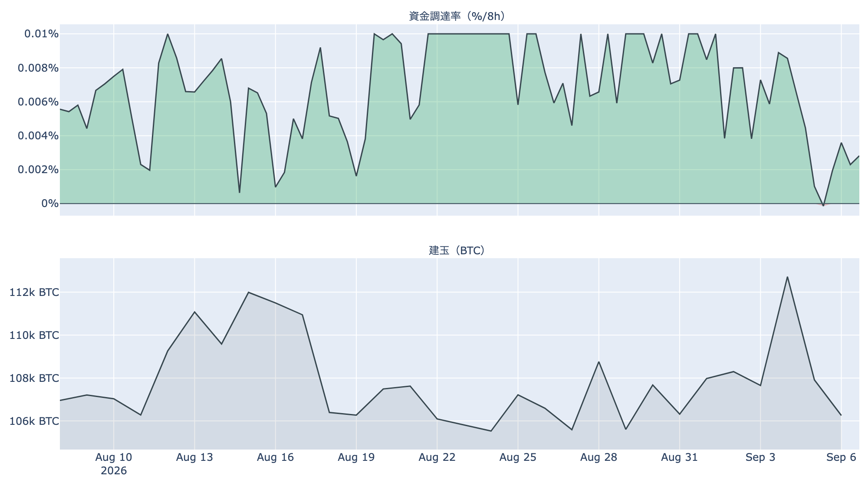Click the open interest peak after Sep 3
This screenshot has height=486, width=868.
tap(787, 277)
